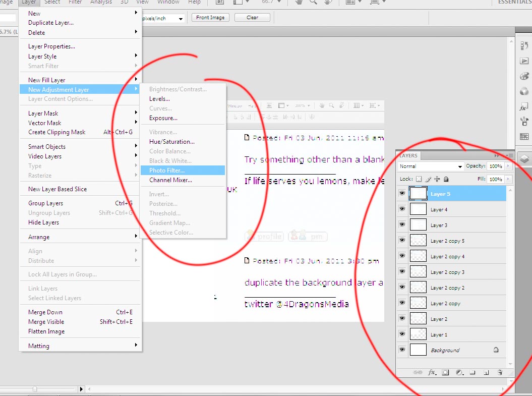This screenshot has width=532, height=396.
Task: Open the Actions panel play icon
Action: (524, 62)
